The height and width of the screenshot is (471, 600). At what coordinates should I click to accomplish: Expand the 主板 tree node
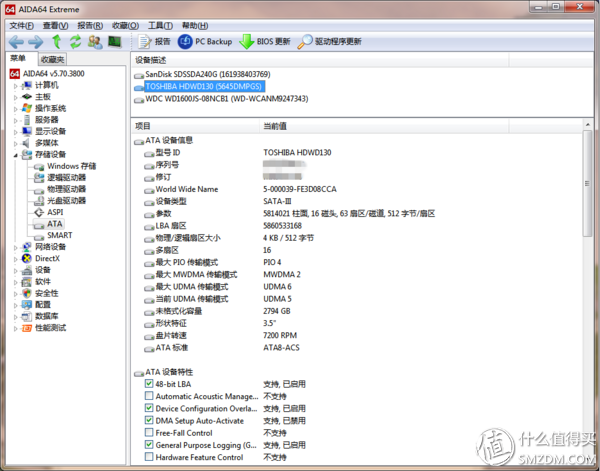(16, 97)
